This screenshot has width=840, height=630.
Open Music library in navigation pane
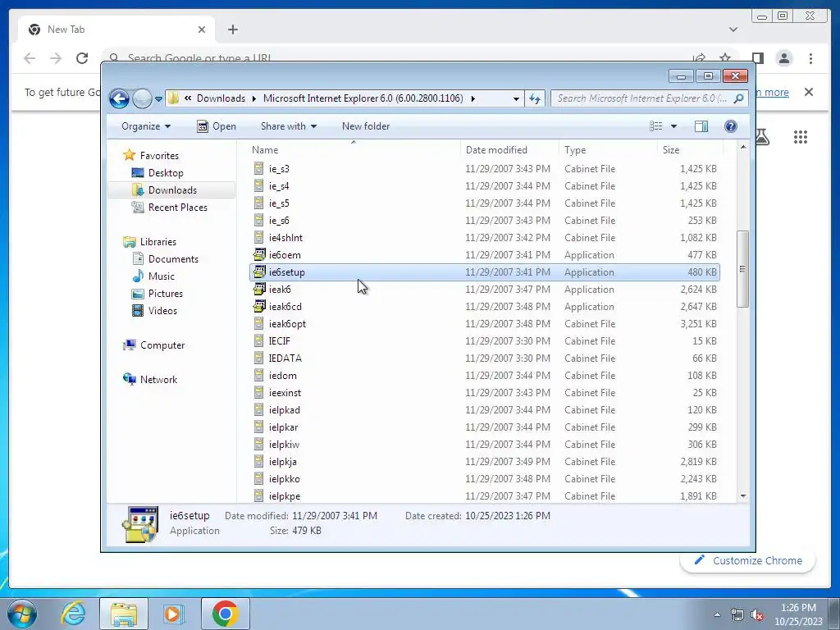[162, 276]
